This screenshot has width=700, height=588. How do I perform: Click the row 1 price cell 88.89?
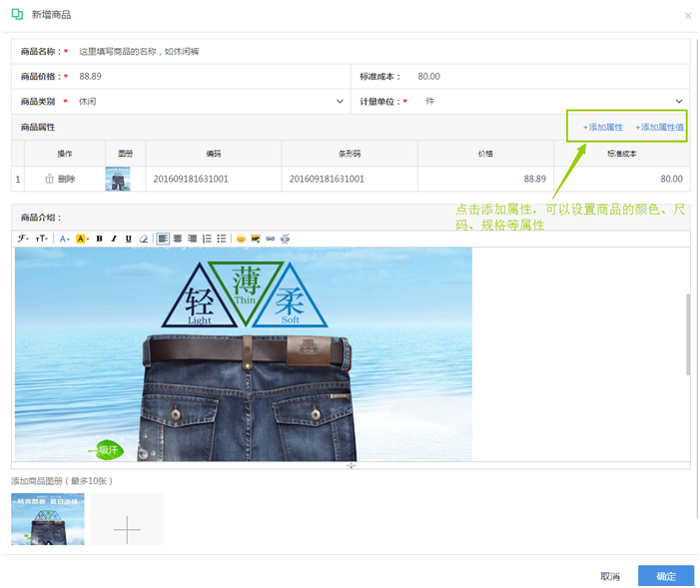point(485,179)
